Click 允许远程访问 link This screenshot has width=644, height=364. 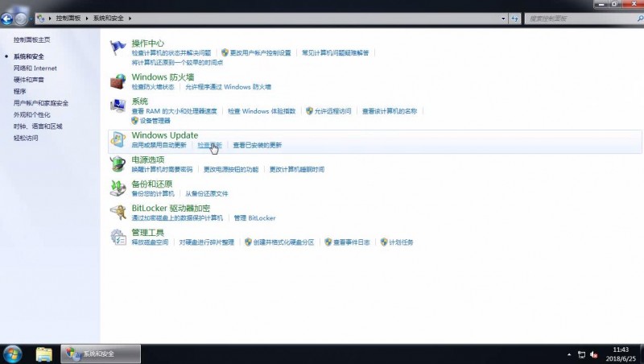point(332,111)
